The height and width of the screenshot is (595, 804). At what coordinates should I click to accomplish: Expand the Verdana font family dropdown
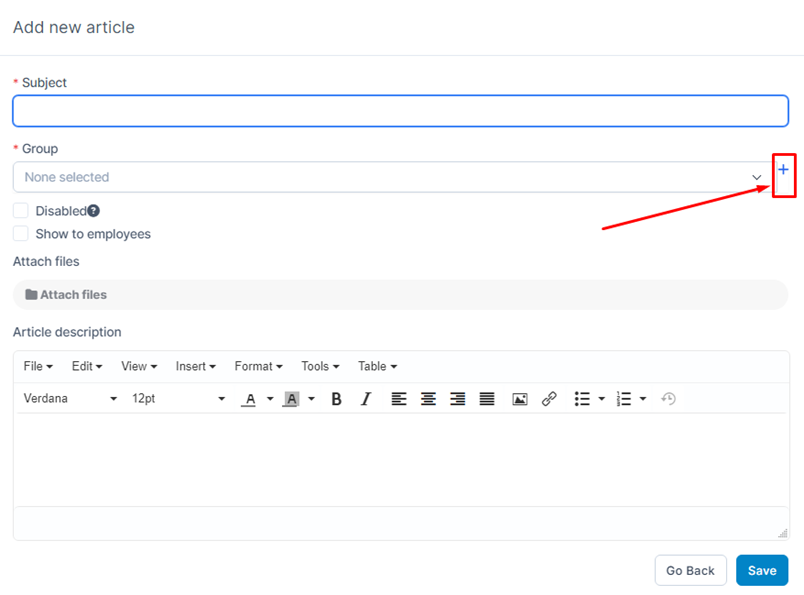click(x=70, y=399)
